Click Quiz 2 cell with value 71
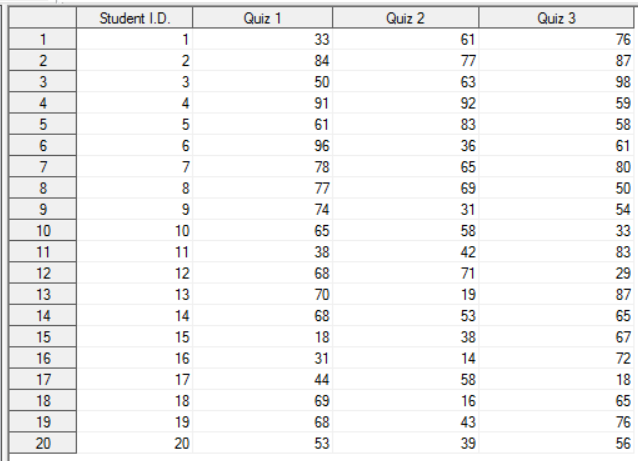The width and height of the screenshot is (638, 461). [405, 273]
